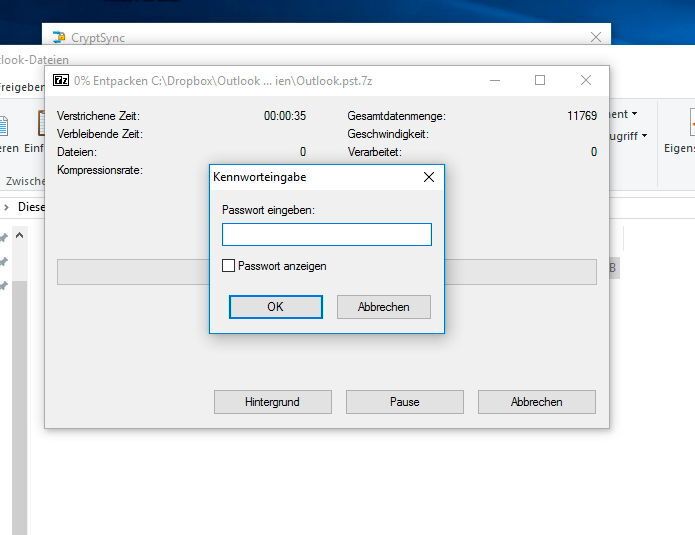The width and height of the screenshot is (695, 535).
Task: Collapse Explorer navigation pane up arrow
Action: point(20,235)
